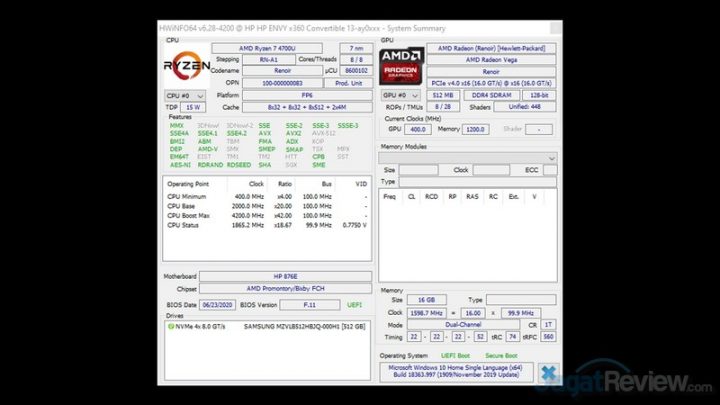Click the Microsoft Windows 10 Home OS field

pos(456,371)
